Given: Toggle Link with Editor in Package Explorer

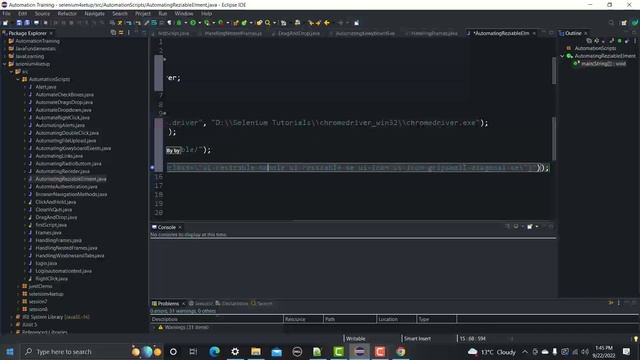Looking at the screenshot, I should click(x=121, y=33).
